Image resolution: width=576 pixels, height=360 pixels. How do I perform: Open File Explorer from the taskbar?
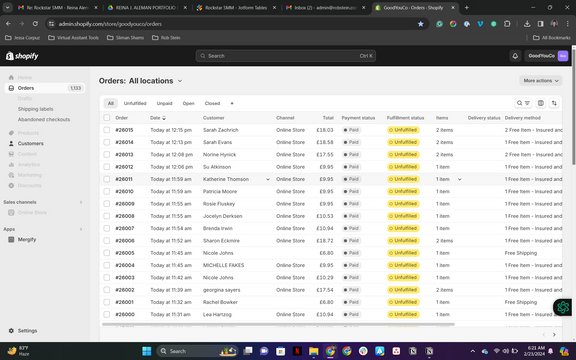coord(313,351)
